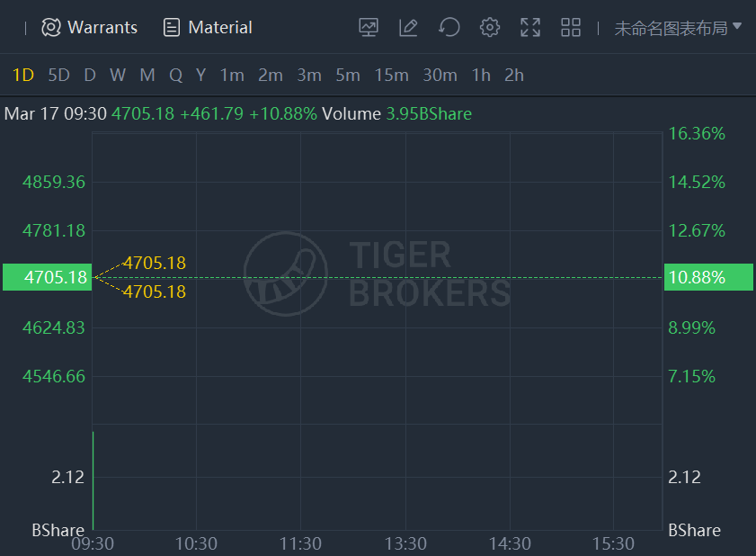This screenshot has width=756, height=556.
Task: Open the Warrants icon
Action: (x=51, y=28)
